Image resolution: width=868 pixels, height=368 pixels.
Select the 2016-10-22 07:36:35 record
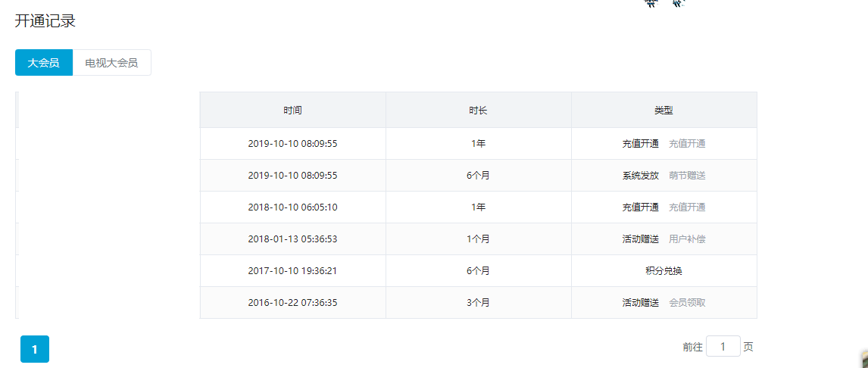pos(292,303)
